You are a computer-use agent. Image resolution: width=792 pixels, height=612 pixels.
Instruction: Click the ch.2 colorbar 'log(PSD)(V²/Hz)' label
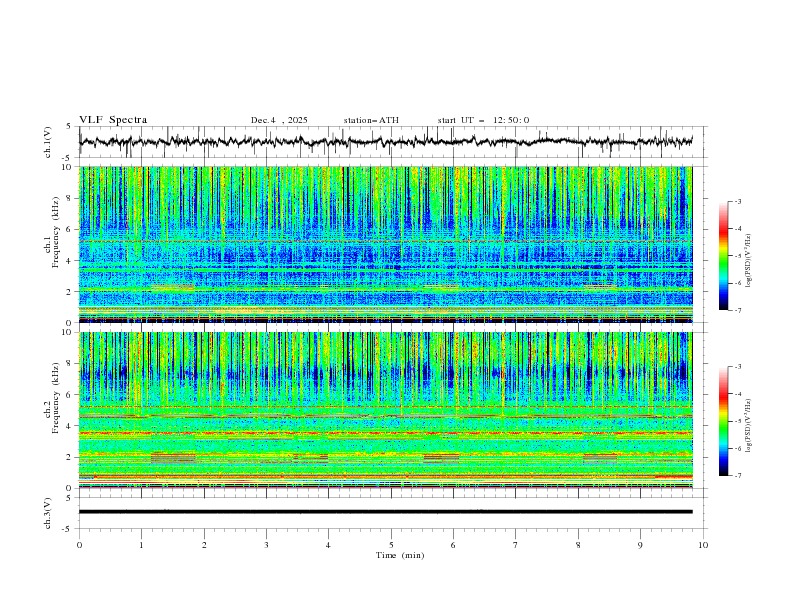(749, 425)
